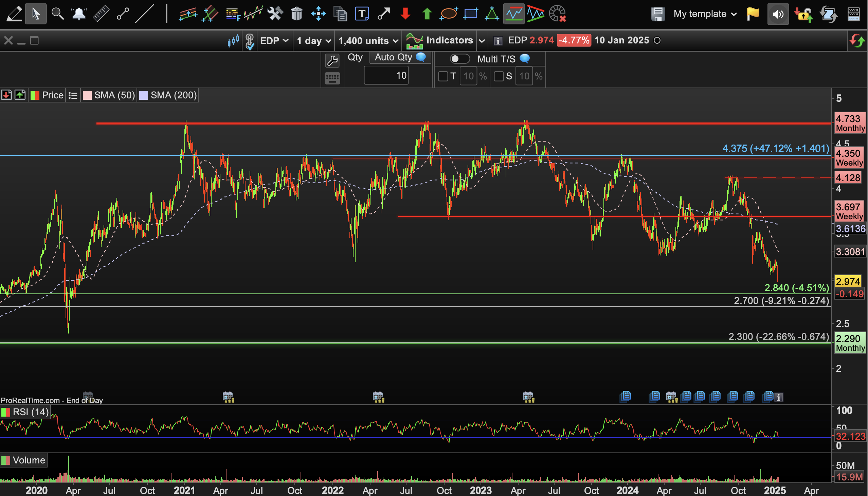The image size is (868, 496).
Task: Select the magnifying glass zoom tool
Action: [x=57, y=14]
